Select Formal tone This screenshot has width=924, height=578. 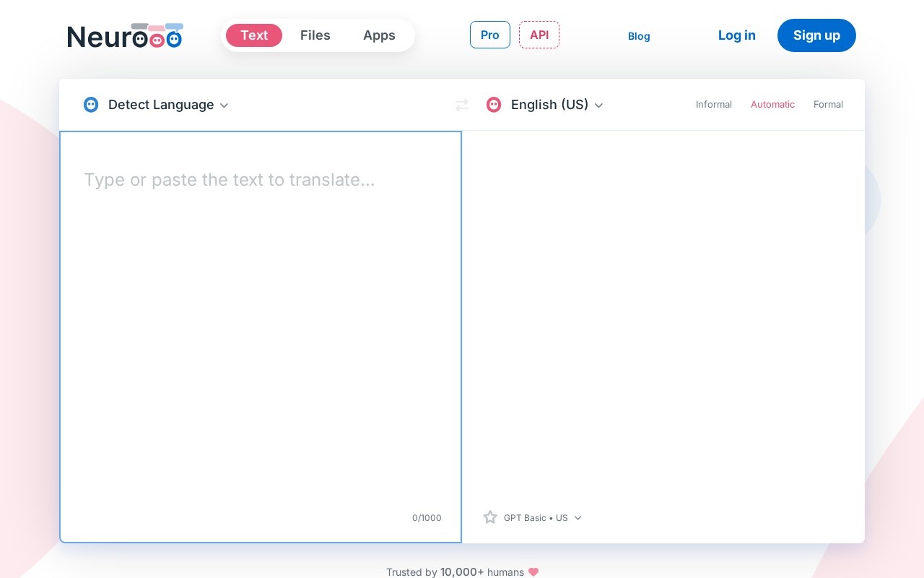click(828, 105)
